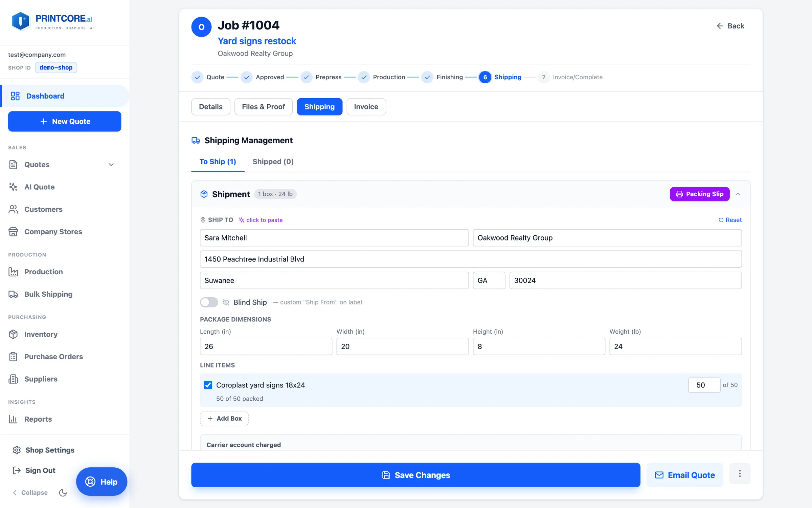Viewport: 812px width, 508px height.
Task: Switch to the Details tab
Action: [x=211, y=107]
